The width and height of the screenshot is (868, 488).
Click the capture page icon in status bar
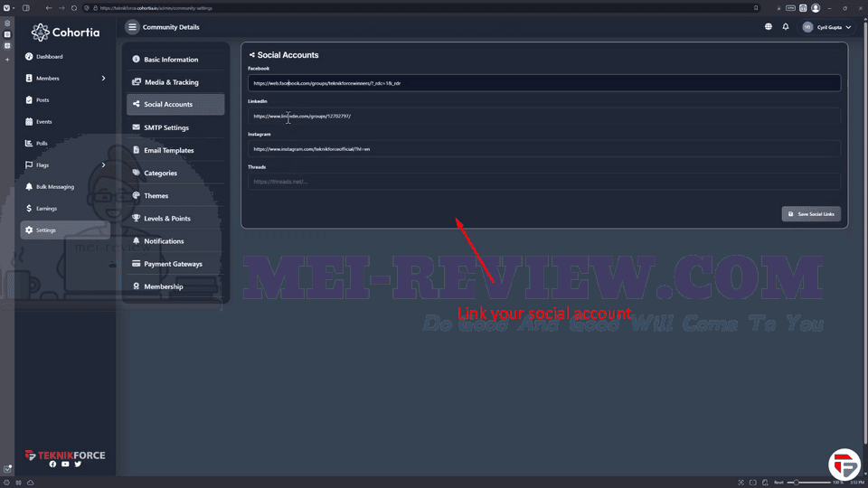coord(741,483)
